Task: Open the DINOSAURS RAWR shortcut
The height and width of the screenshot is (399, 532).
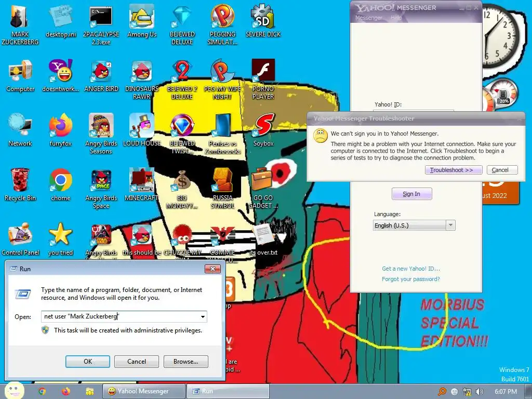Action: (141, 71)
